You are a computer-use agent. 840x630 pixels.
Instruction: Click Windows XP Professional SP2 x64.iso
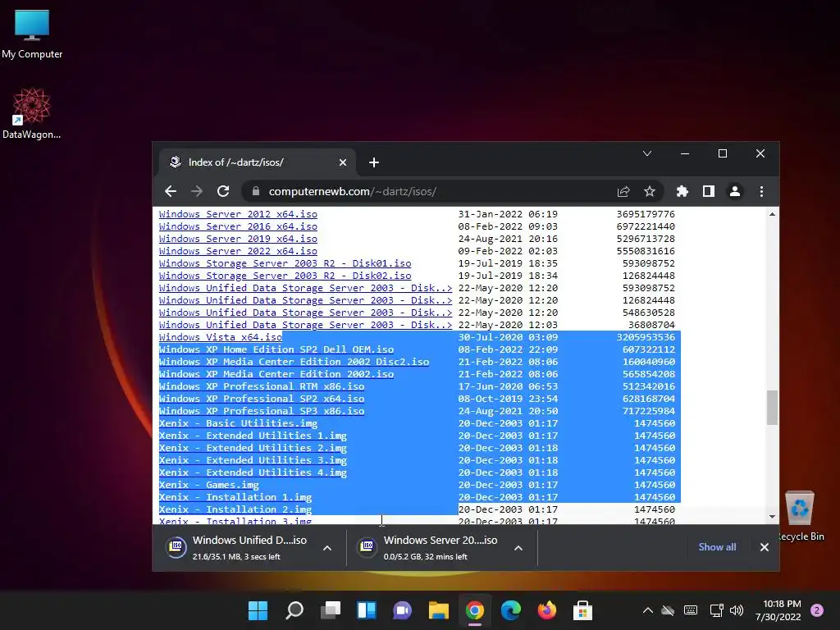coord(262,399)
